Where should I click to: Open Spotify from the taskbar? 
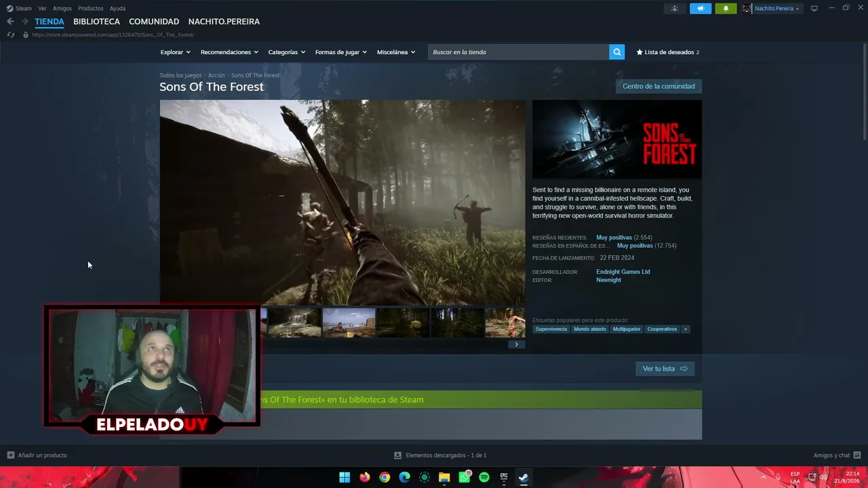(x=484, y=477)
